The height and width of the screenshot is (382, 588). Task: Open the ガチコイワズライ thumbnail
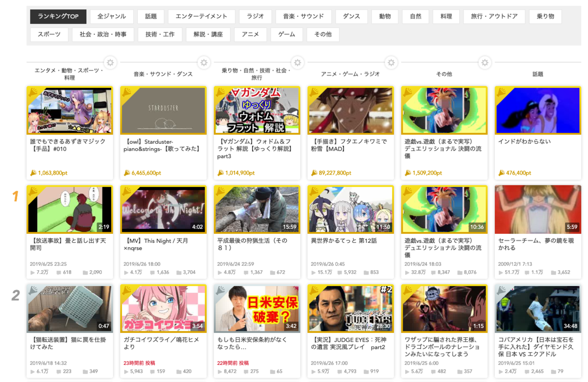164,308
